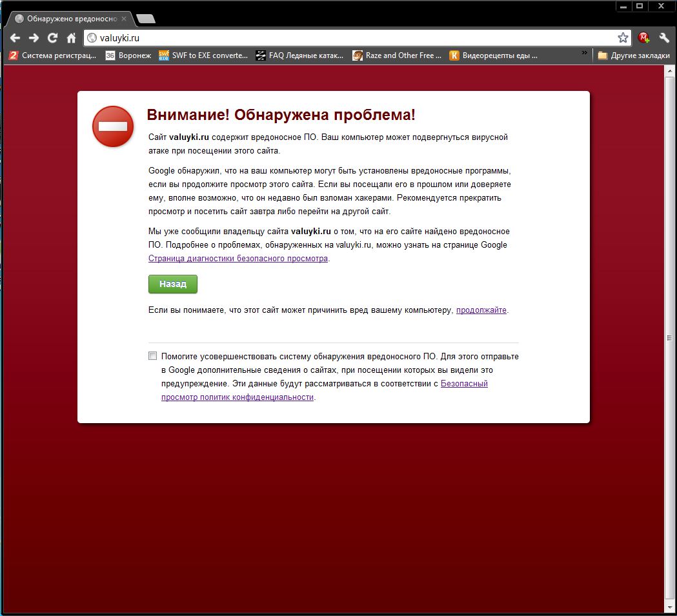
Task: Minimize the browser window
Action: click(623, 6)
